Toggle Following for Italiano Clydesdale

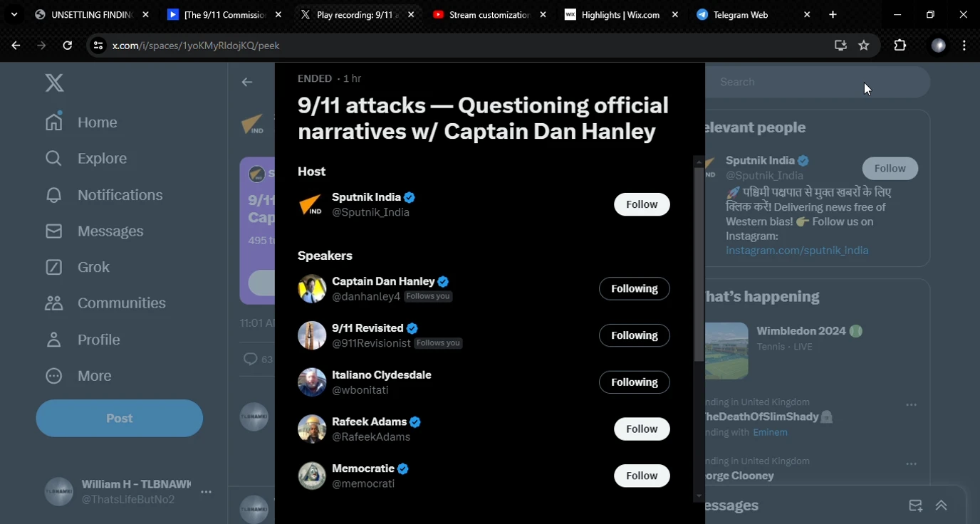pos(634,382)
